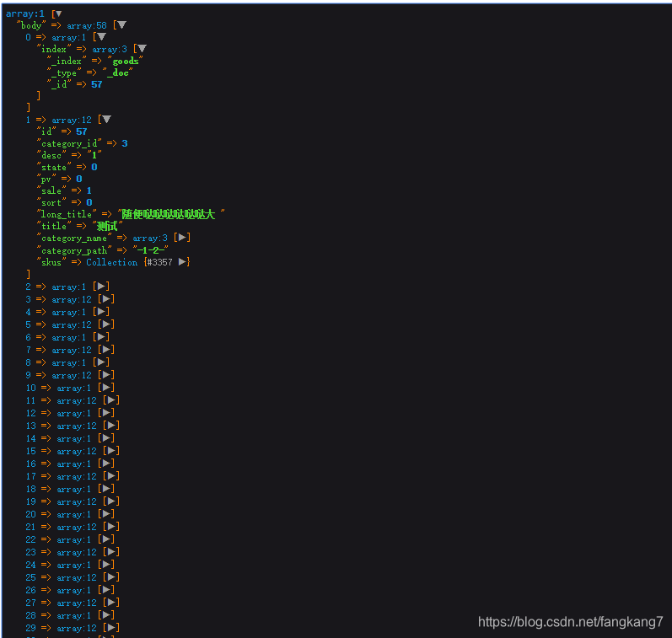
Task: Select the "id" => 57 line
Action: [x=62, y=131]
